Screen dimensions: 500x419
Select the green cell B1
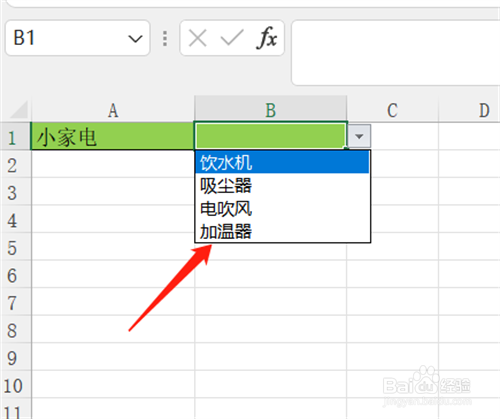(271, 135)
